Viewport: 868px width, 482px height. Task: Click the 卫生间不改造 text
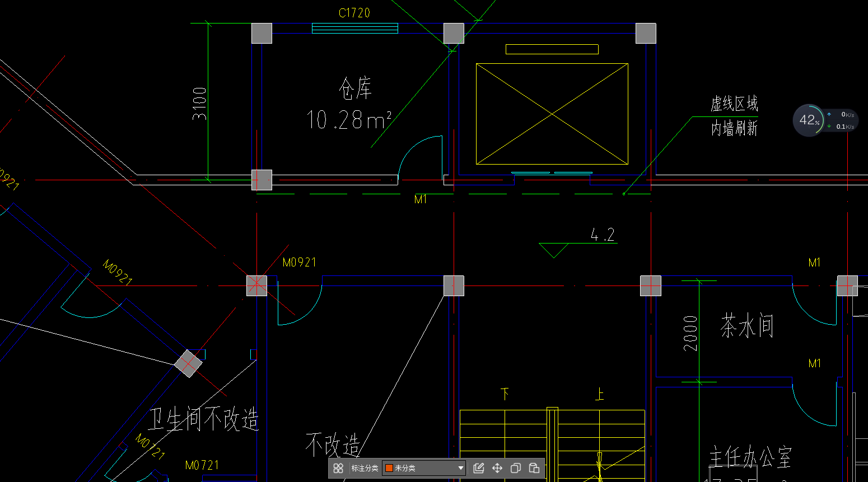click(x=203, y=419)
